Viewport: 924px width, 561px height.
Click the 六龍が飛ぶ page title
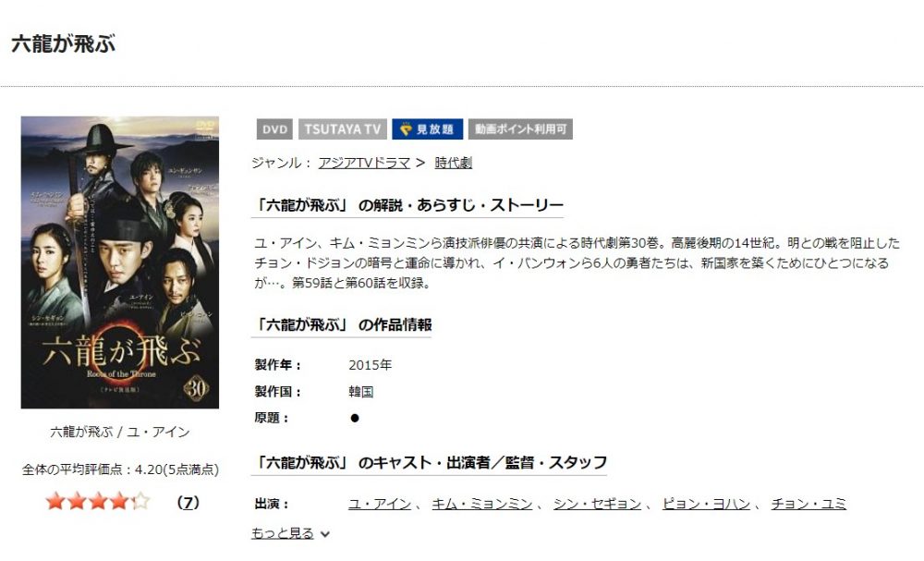pyautogui.click(x=63, y=44)
